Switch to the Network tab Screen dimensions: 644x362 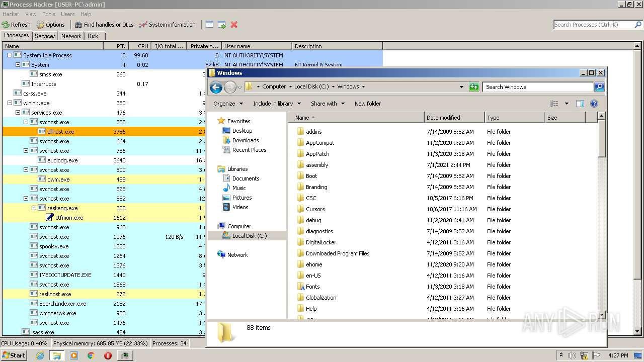click(x=71, y=36)
